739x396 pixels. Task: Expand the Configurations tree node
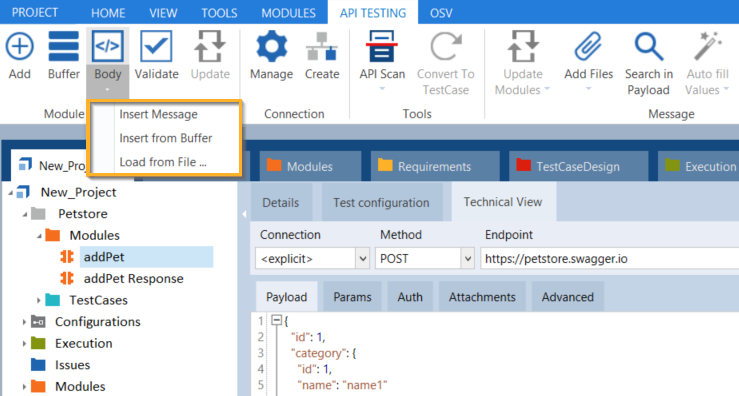(24, 322)
